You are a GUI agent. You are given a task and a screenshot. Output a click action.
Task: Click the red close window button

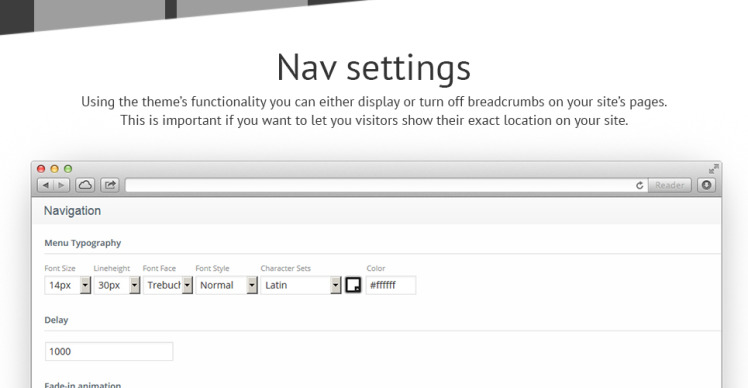(x=41, y=168)
